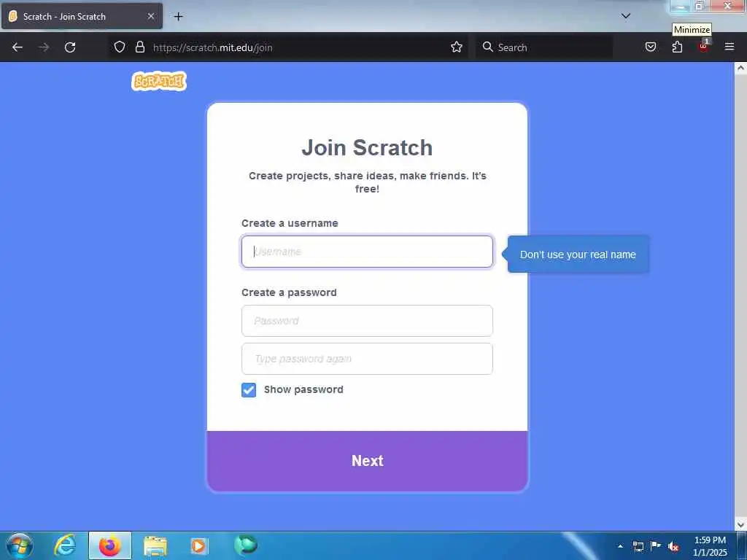Click the 'Create a username' label
Screen dimensions: 747x560
tap(290, 223)
